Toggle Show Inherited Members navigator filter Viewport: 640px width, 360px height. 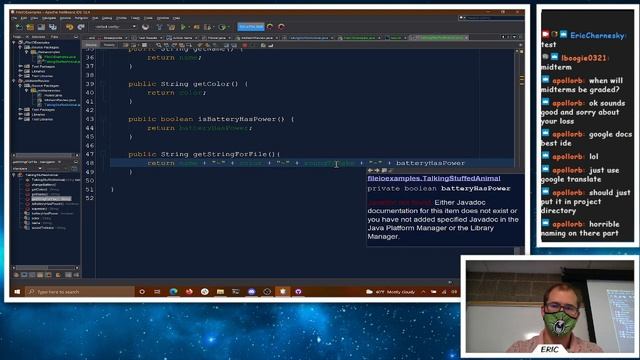click(16, 275)
